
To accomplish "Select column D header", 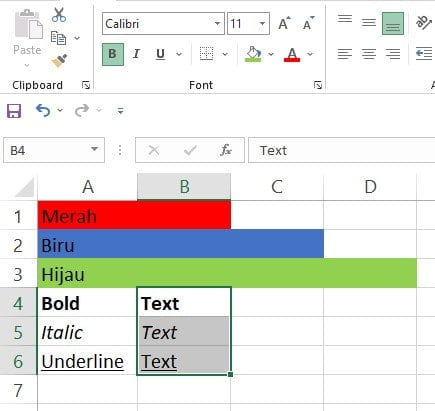I will tap(370, 186).
